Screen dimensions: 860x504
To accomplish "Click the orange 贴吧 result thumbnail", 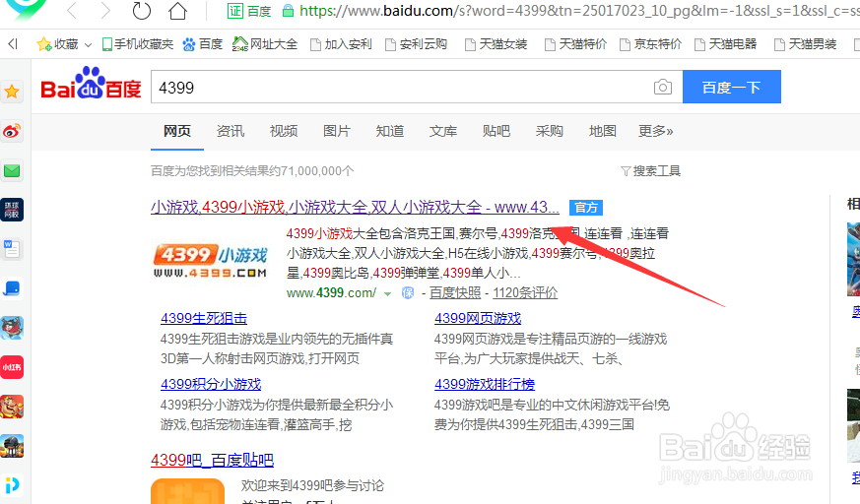I will (x=187, y=491).
